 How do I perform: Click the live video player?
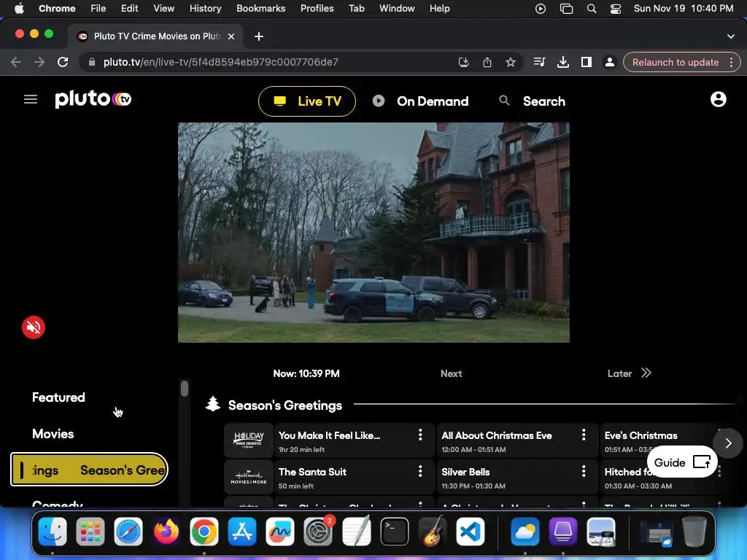point(373,233)
